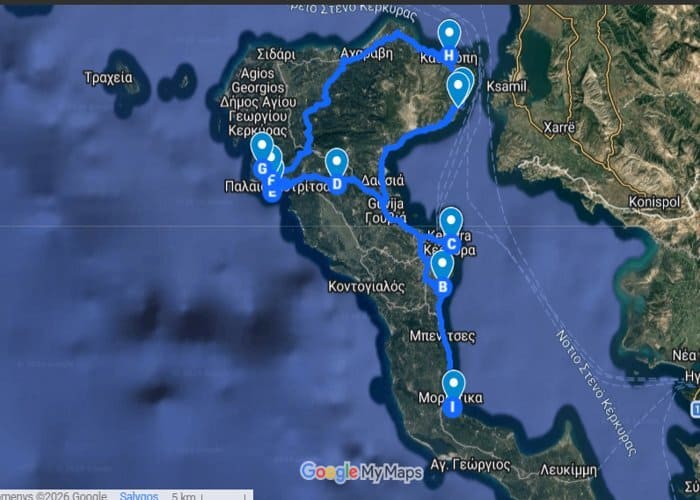Click the route waypoint marker labeled H
This screenshot has width=700, height=500.
tap(449, 56)
